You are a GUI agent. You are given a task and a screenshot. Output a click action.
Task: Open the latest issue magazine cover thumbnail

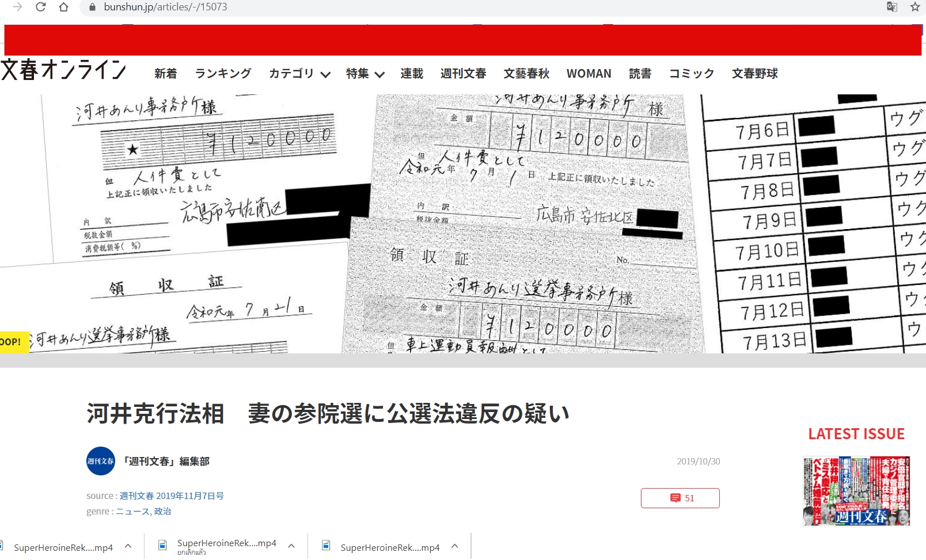point(856,490)
